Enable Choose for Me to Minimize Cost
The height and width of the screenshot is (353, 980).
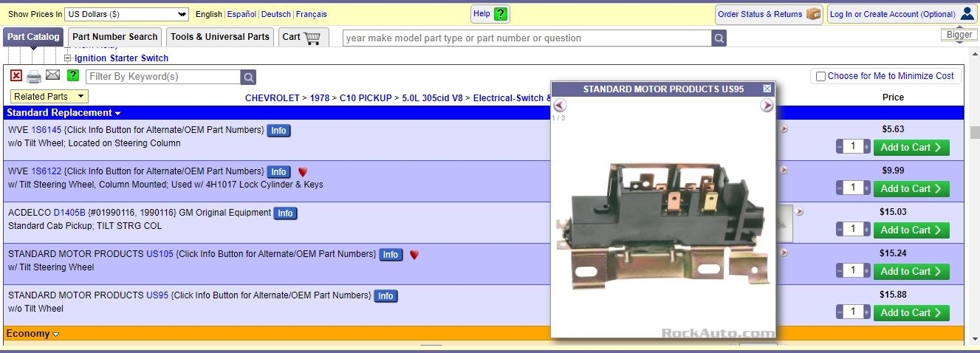(x=820, y=76)
